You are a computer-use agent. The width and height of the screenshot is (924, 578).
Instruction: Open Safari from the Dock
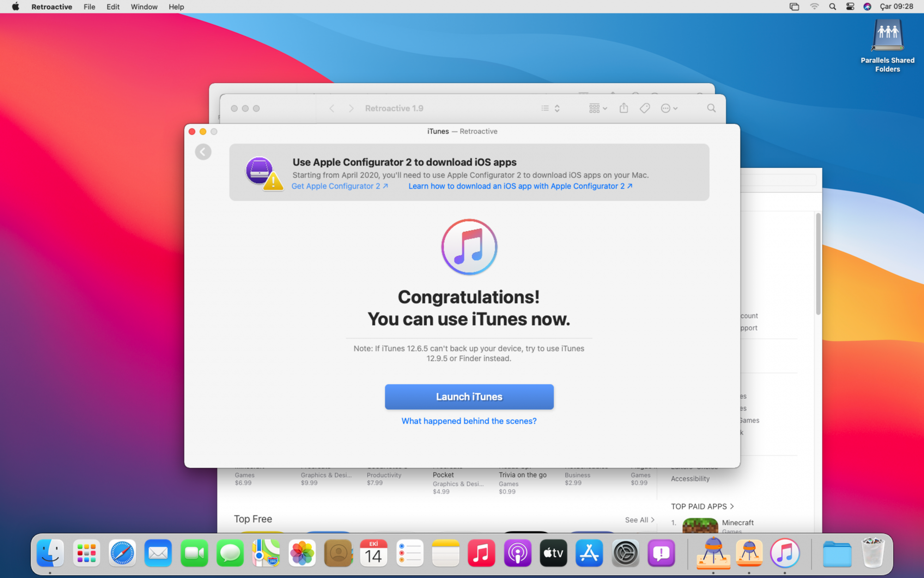click(x=122, y=553)
